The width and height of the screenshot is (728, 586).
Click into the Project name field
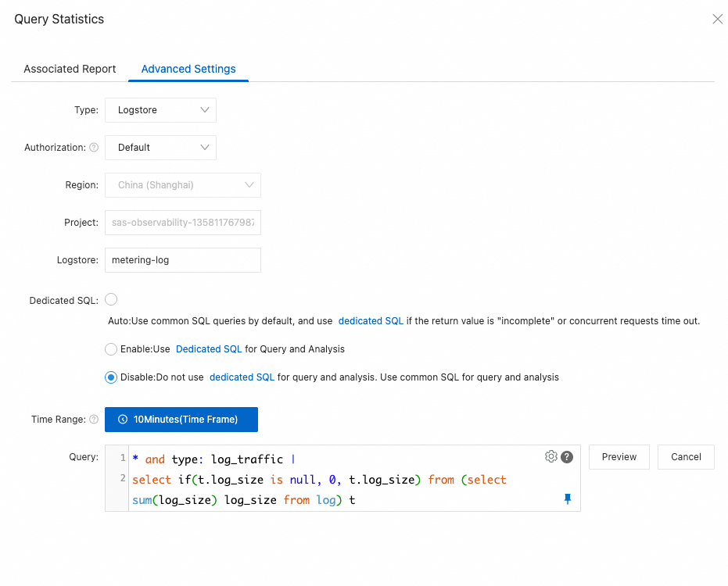click(182, 223)
